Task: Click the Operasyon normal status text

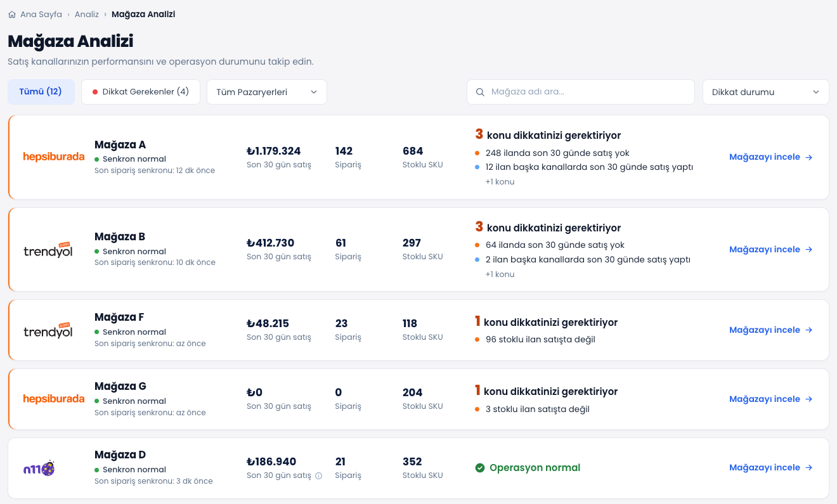Action: click(x=535, y=468)
